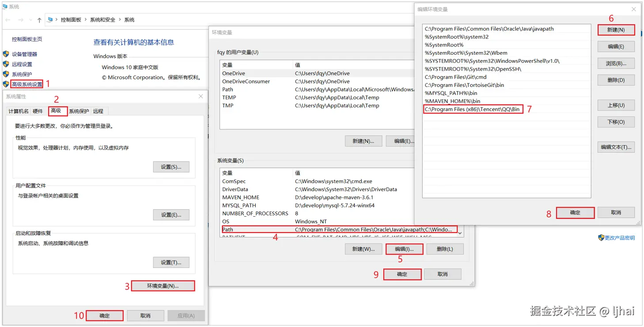Click 取消 in the 系统属性 dialog
Image resolution: width=644 pixels, height=327 pixels.
click(145, 316)
